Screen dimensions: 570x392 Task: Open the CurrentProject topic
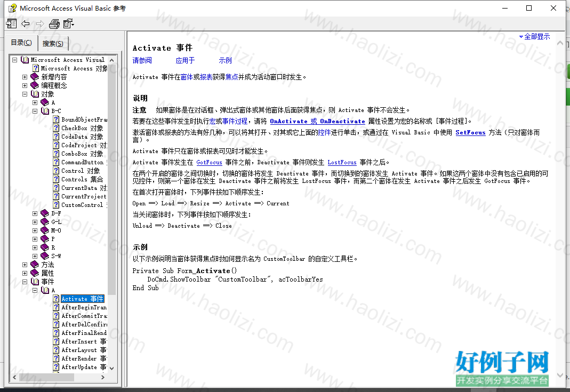[84, 196]
